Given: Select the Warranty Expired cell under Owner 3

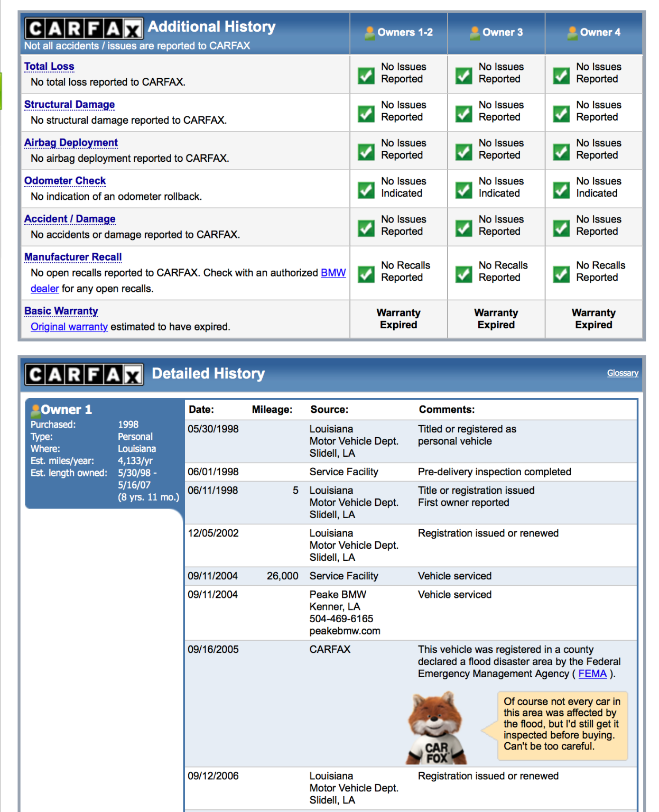Looking at the screenshot, I should tap(496, 319).
